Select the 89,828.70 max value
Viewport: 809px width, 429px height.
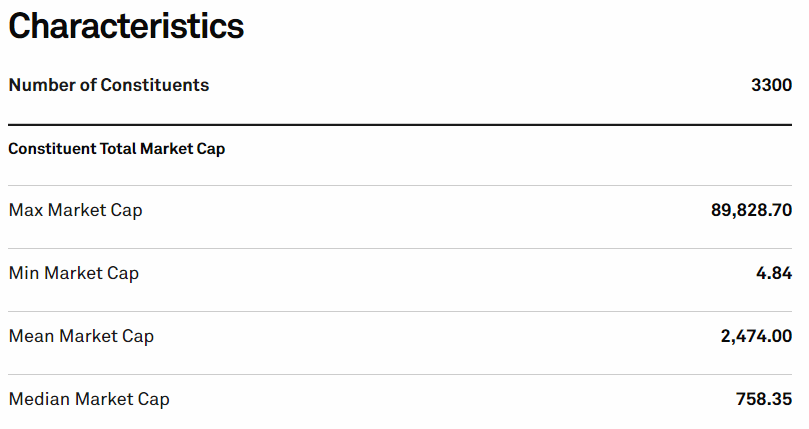(751, 210)
